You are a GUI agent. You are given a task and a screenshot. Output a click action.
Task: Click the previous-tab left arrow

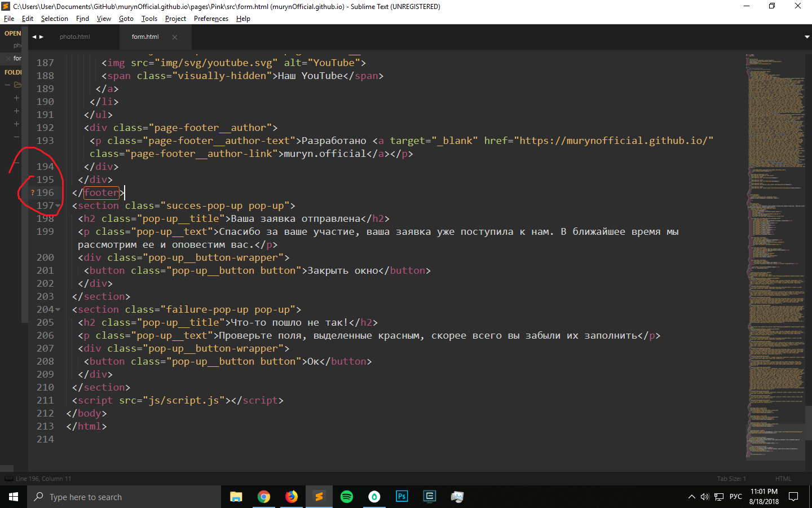pyautogui.click(x=34, y=37)
